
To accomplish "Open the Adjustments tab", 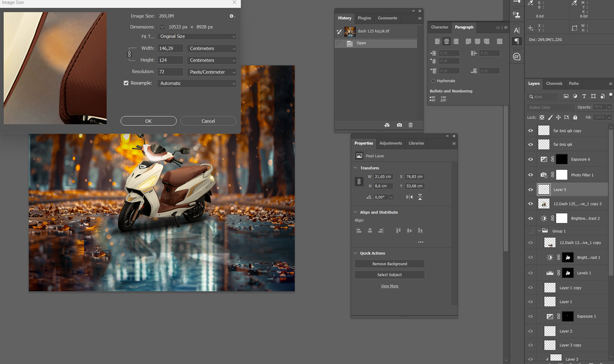I will 390,143.
